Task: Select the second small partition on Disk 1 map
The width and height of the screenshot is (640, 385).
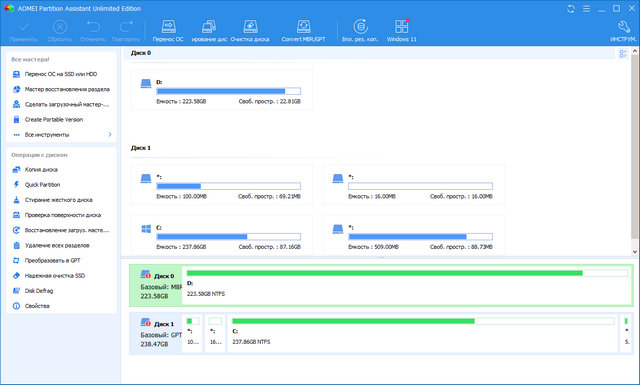Action: tap(215, 334)
